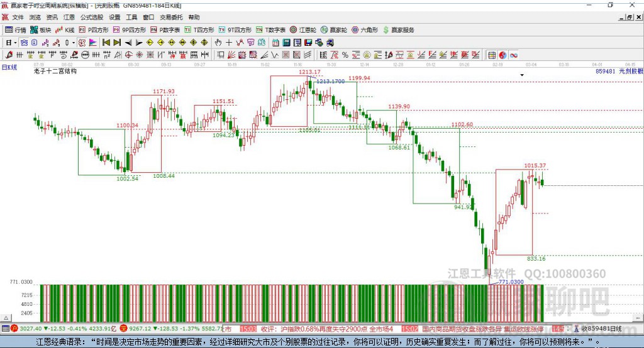Click the save floppy disk icon

tap(308, 42)
